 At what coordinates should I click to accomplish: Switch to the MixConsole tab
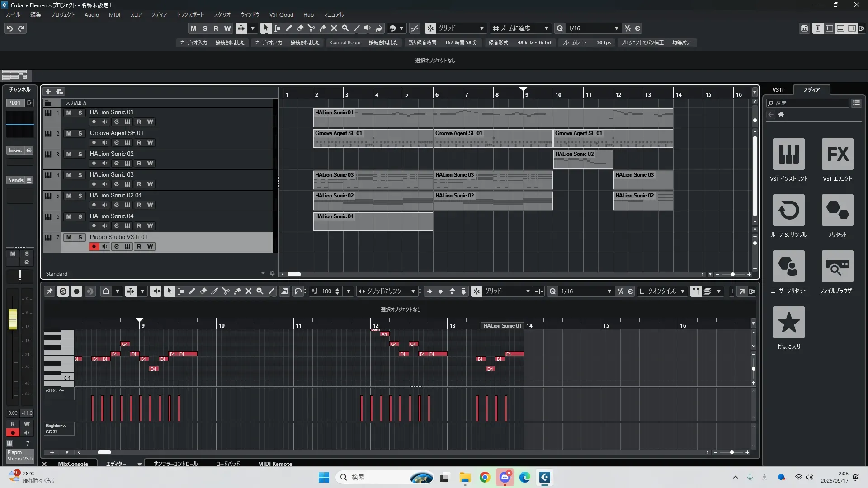point(73,464)
